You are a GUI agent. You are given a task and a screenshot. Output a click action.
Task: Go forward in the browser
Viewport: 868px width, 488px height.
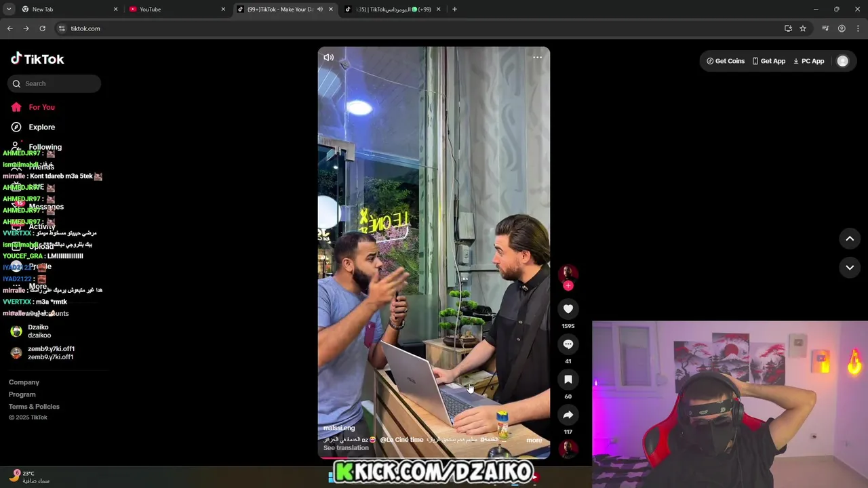pos(26,28)
